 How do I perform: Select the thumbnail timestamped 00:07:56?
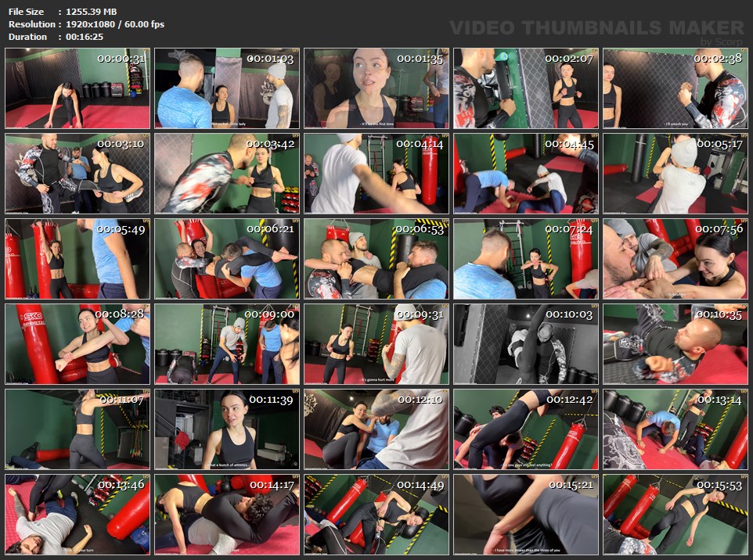[x=676, y=259]
